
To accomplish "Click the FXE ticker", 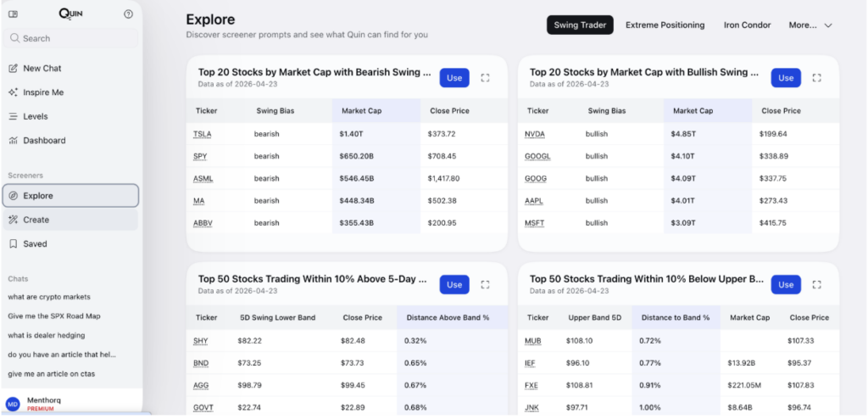I will 531,385.
